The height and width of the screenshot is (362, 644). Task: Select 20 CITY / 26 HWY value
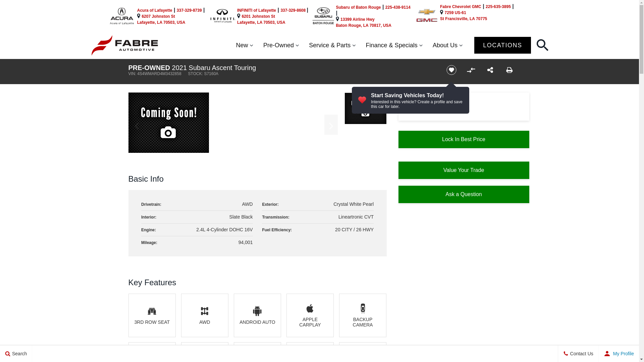pos(354,230)
